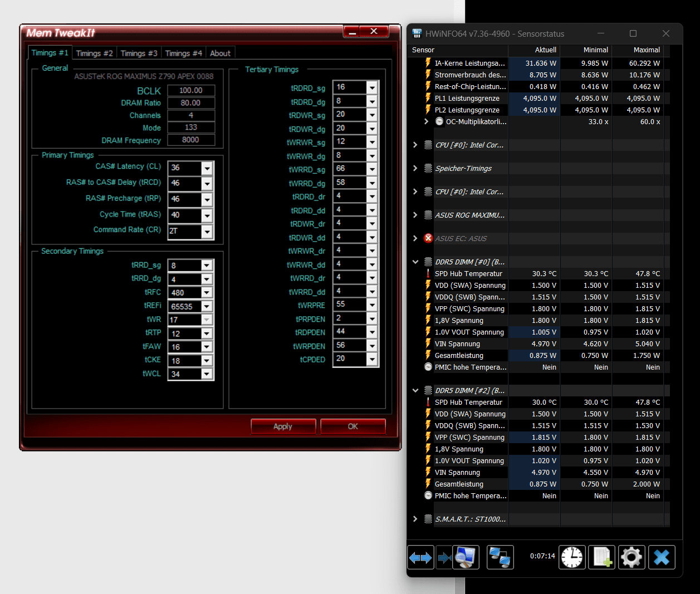Expand the OC-Multiplikatorli... sub-item

click(427, 121)
